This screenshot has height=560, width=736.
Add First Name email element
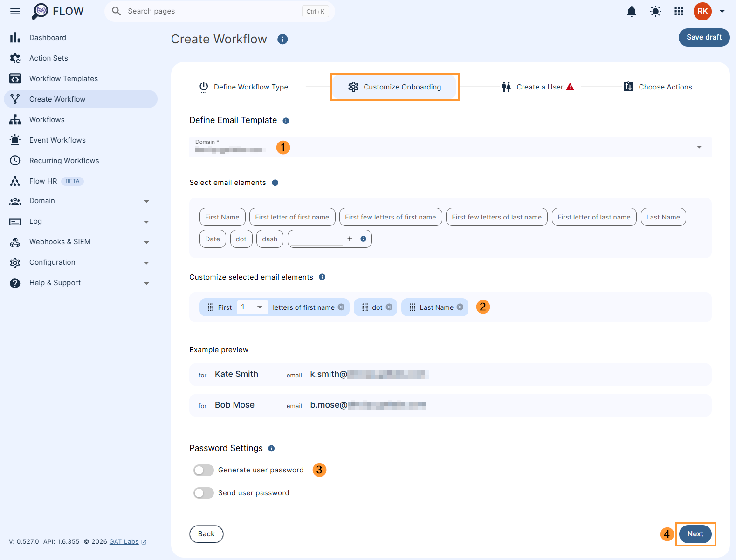click(x=222, y=217)
